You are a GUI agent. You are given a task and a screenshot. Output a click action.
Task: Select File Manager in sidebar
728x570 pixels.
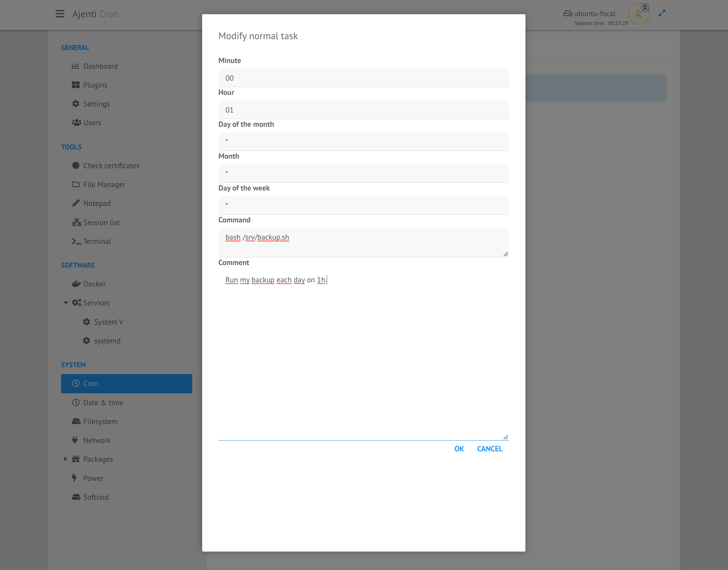click(x=104, y=185)
